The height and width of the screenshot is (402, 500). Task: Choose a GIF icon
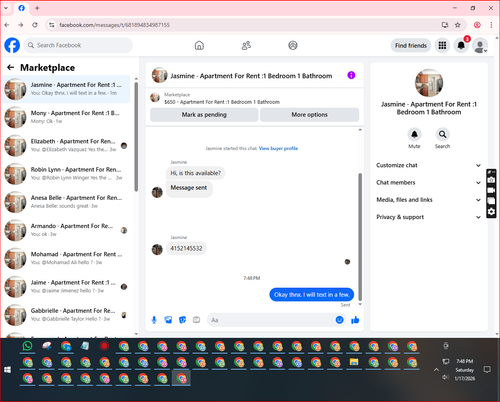coord(196,320)
